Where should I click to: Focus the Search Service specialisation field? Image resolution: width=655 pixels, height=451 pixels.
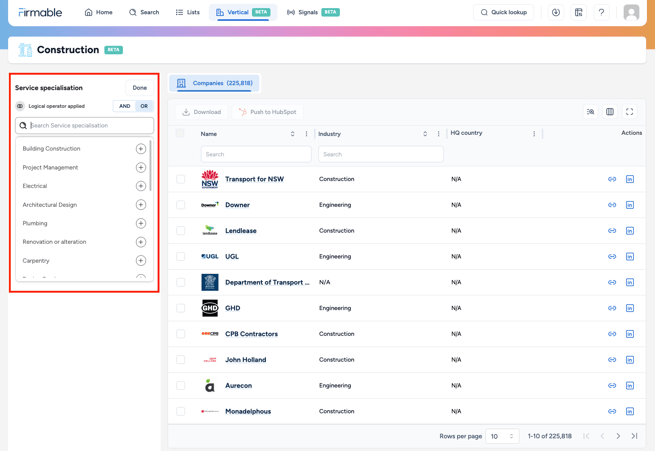[x=84, y=125]
